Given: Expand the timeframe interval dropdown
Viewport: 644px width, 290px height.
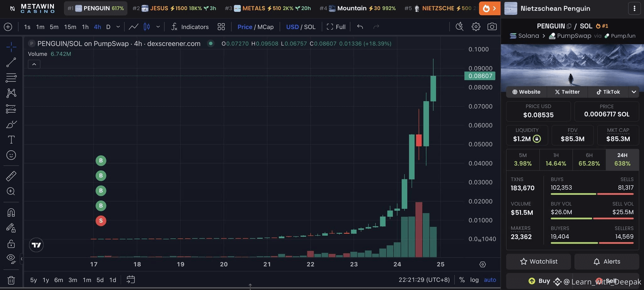Looking at the screenshot, I should (118, 27).
